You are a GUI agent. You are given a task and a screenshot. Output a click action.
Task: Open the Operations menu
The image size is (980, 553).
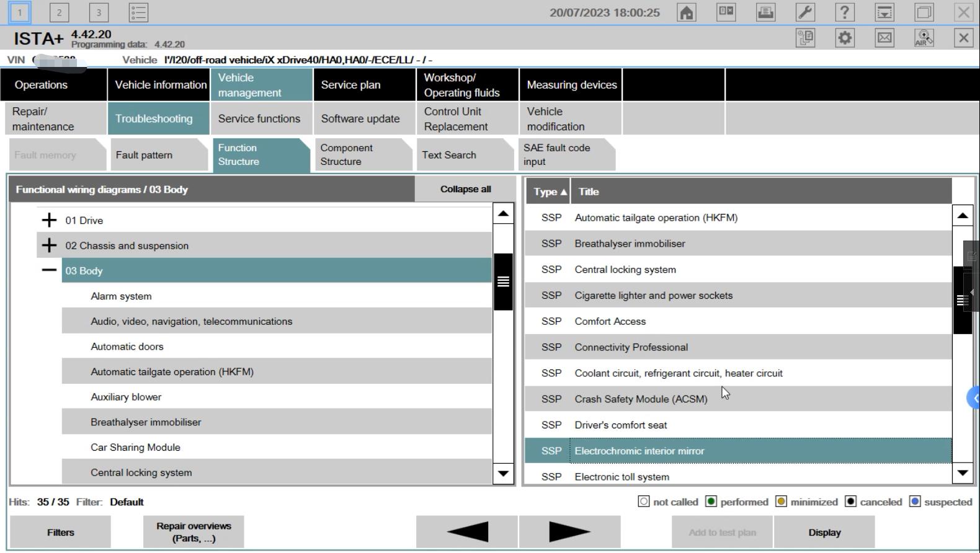click(x=54, y=85)
